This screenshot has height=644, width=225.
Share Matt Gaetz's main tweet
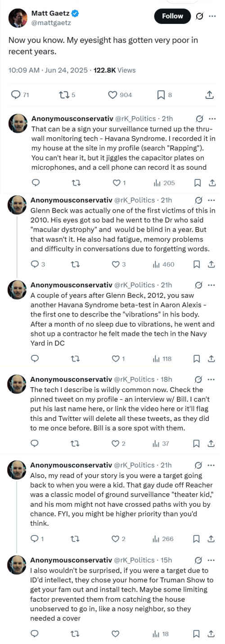tap(209, 95)
